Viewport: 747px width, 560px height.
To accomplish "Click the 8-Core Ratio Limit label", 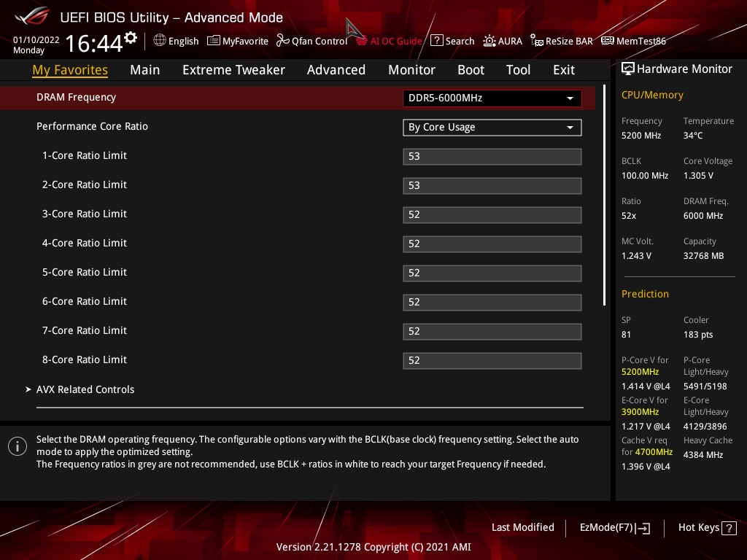I will click(x=85, y=359).
